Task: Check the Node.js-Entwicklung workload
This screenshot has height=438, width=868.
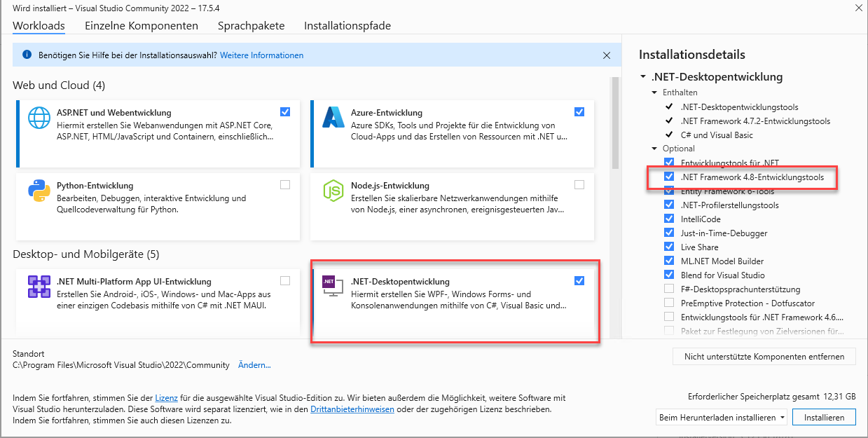Action: pos(579,185)
